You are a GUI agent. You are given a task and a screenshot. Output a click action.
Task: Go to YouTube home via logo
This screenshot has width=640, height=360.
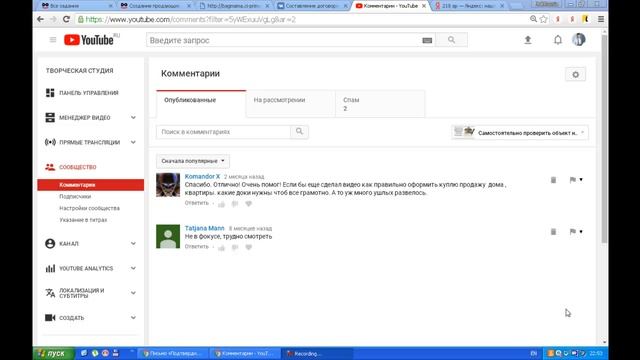89,40
